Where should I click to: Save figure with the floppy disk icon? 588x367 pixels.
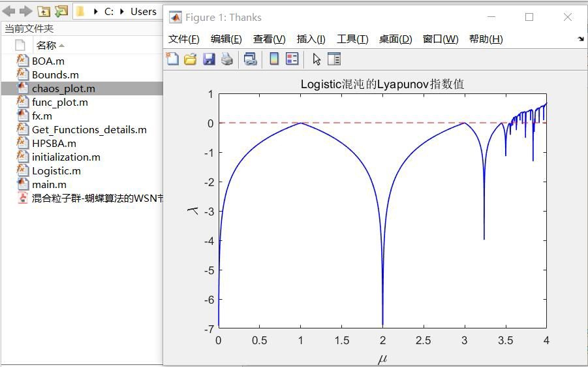pos(209,59)
